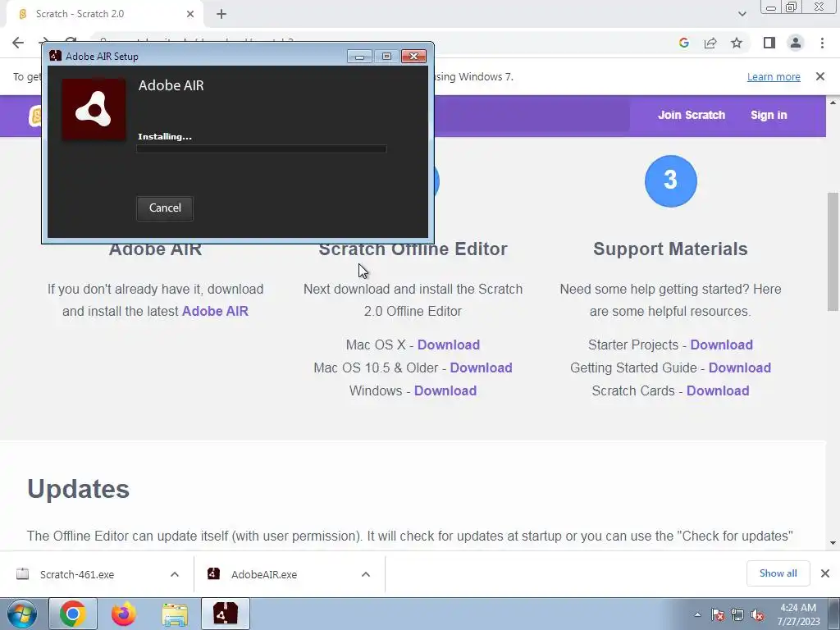This screenshot has width=840, height=630.
Task: Expand options for AdobeAIR.exe download
Action: point(366,574)
